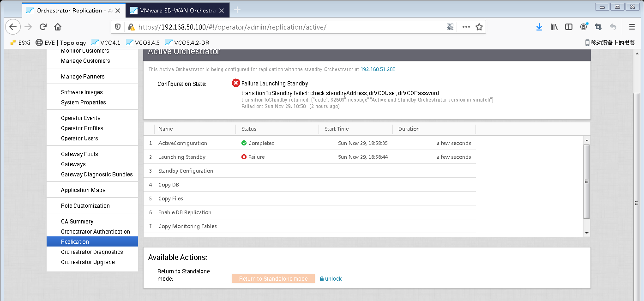
Task: Sort the table by Duration column
Action: [x=434, y=129]
